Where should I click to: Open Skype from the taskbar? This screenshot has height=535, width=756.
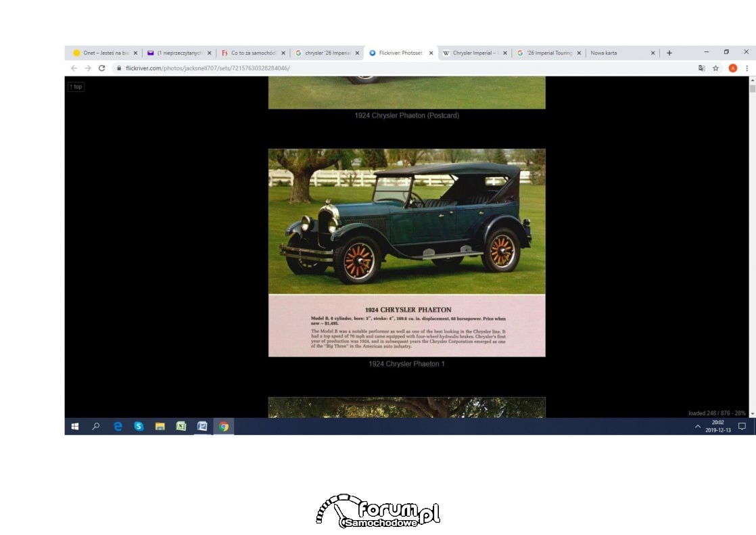coord(139,427)
